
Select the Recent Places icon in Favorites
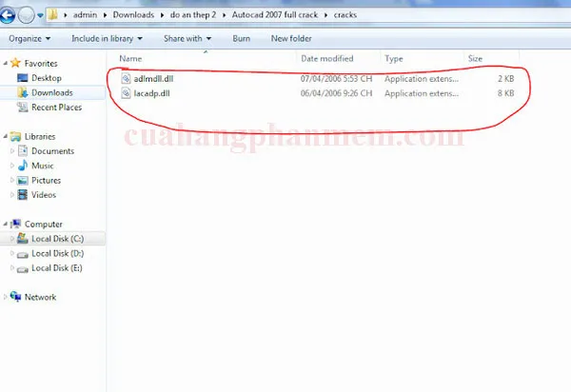click(x=22, y=108)
